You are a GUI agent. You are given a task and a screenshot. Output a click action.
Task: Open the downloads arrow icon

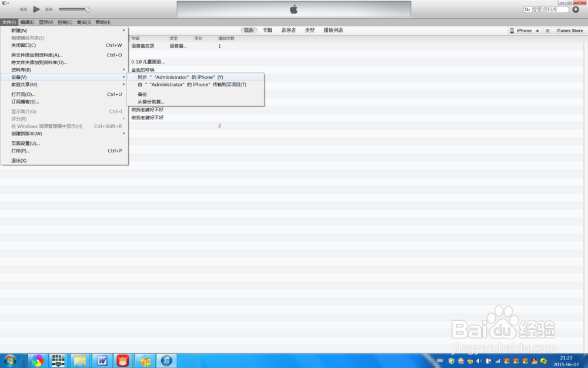click(576, 9)
